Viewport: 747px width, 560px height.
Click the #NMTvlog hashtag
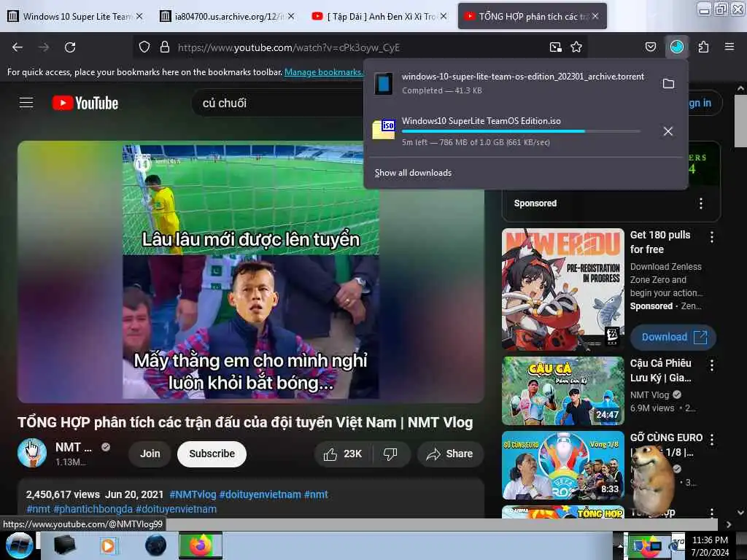tap(193, 495)
